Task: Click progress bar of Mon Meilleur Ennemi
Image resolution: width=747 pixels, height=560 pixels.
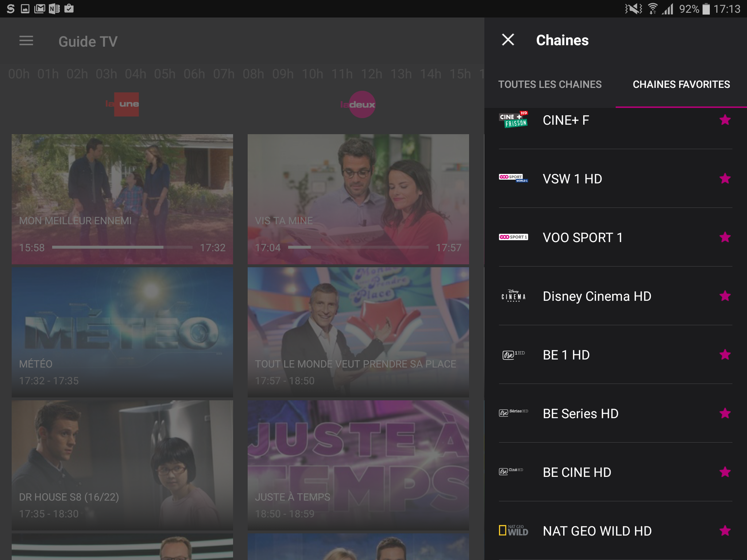Action: (122, 247)
